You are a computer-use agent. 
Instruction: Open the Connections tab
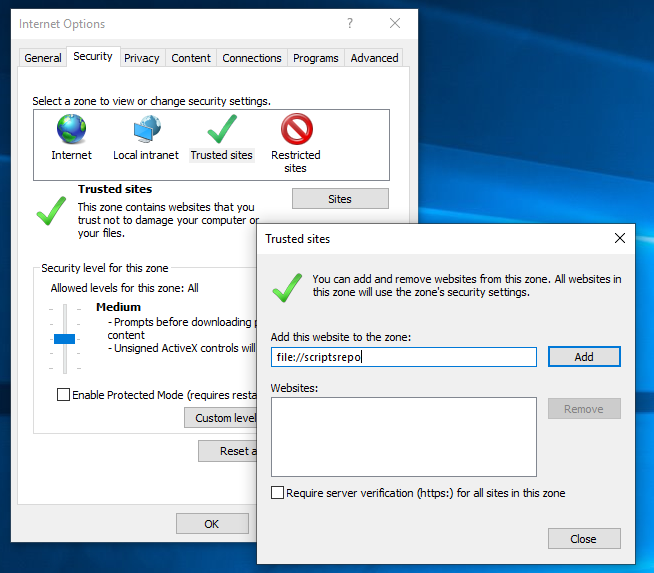[x=252, y=58]
